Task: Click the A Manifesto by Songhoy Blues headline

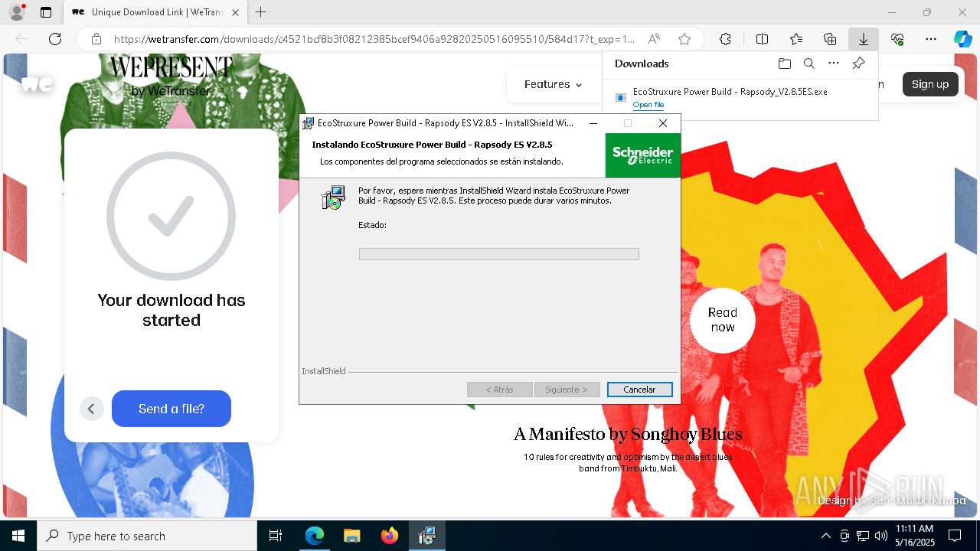Action: tap(628, 435)
